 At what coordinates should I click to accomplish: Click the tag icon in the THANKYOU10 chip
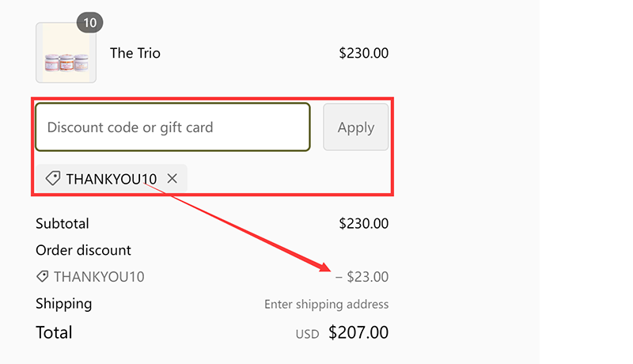(53, 179)
